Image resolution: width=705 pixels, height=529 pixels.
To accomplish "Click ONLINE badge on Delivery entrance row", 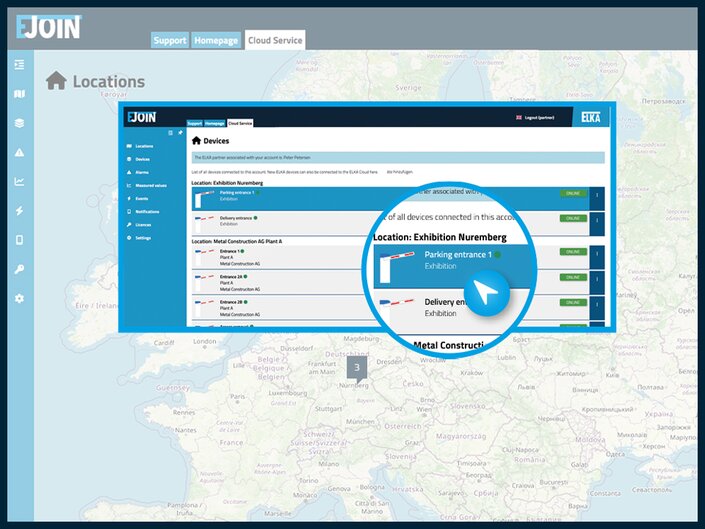I will pyautogui.click(x=573, y=218).
